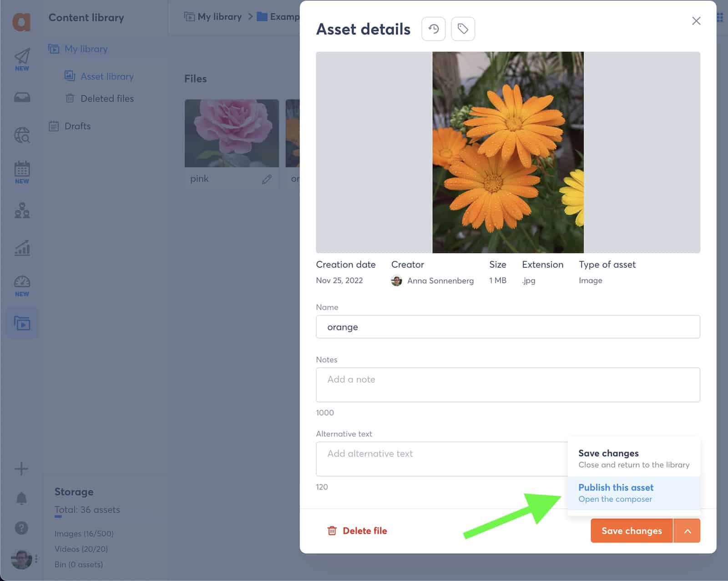This screenshot has width=728, height=581.
Task: Click the Drafts notepad icon
Action: pos(54,126)
